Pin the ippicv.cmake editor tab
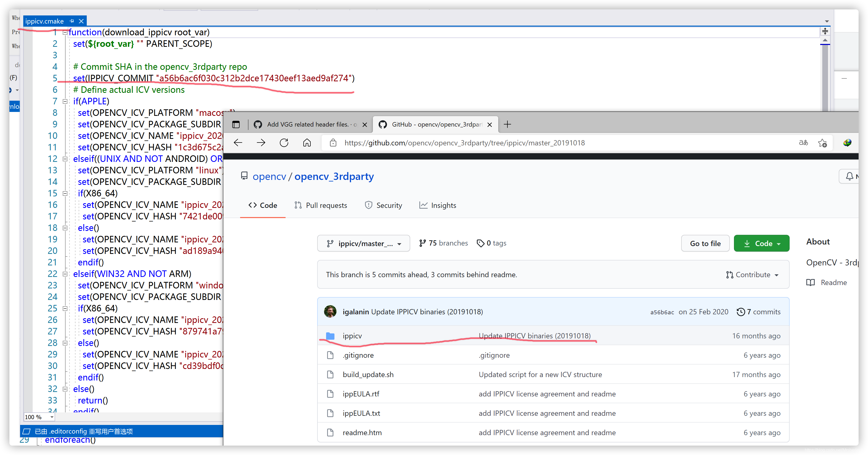868x455 pixels. point(72,21)
